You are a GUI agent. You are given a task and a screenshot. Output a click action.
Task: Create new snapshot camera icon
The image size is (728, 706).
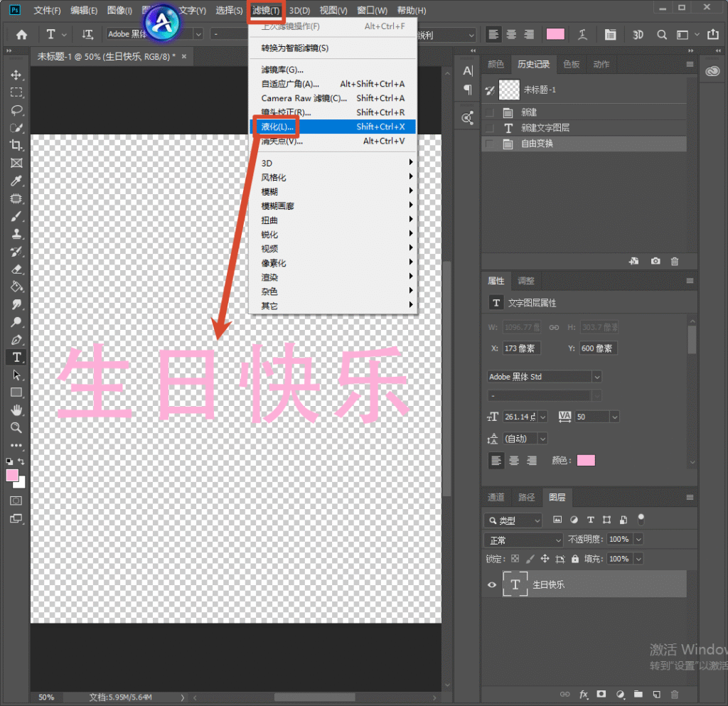tap(655, 262)
